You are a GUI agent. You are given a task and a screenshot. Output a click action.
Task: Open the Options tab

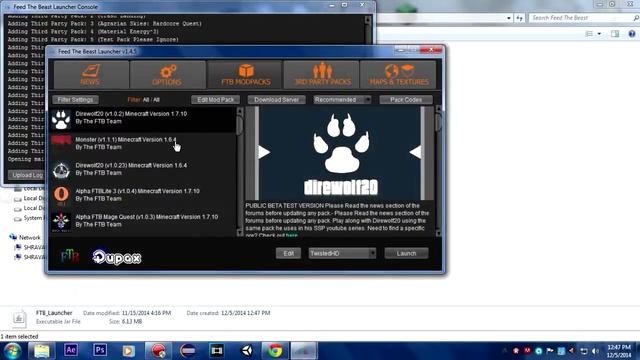(168, 74)
